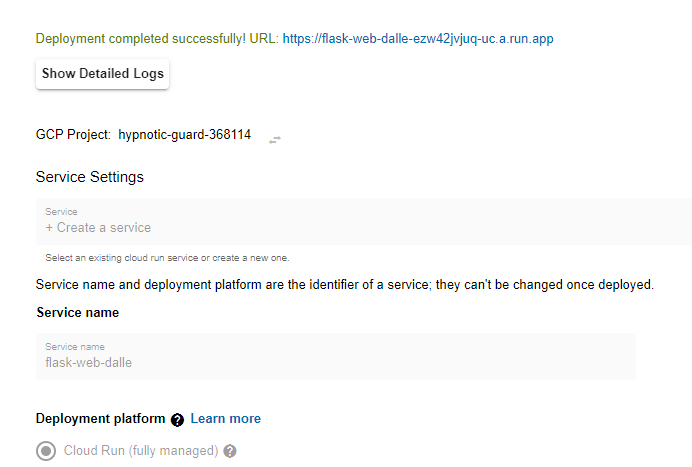This screenshot has height=467, width=692.
Task: Click the 'Cloud Run (fully managed)' option text
Action: tap(141, 451)
